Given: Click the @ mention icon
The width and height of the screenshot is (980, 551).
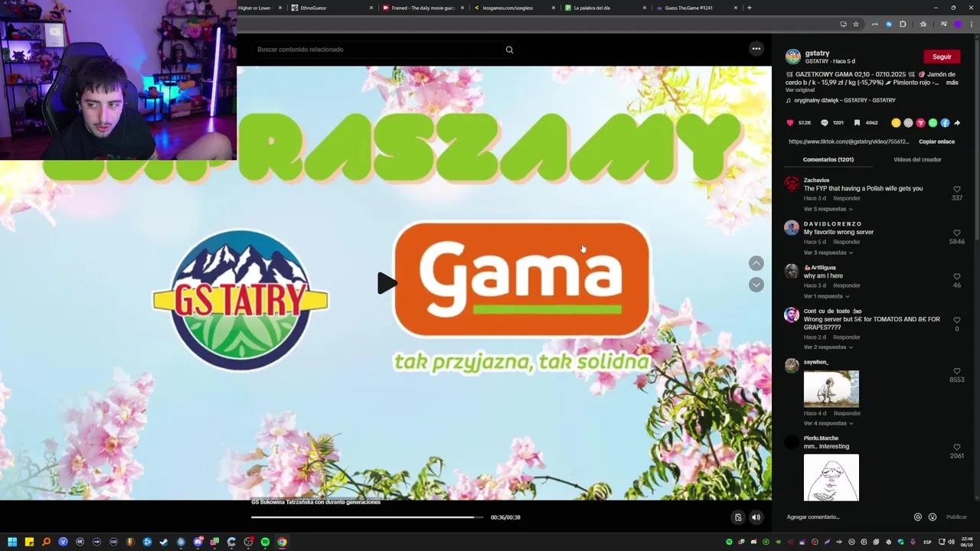Looking at the screenshot, I should coord(918,517).
